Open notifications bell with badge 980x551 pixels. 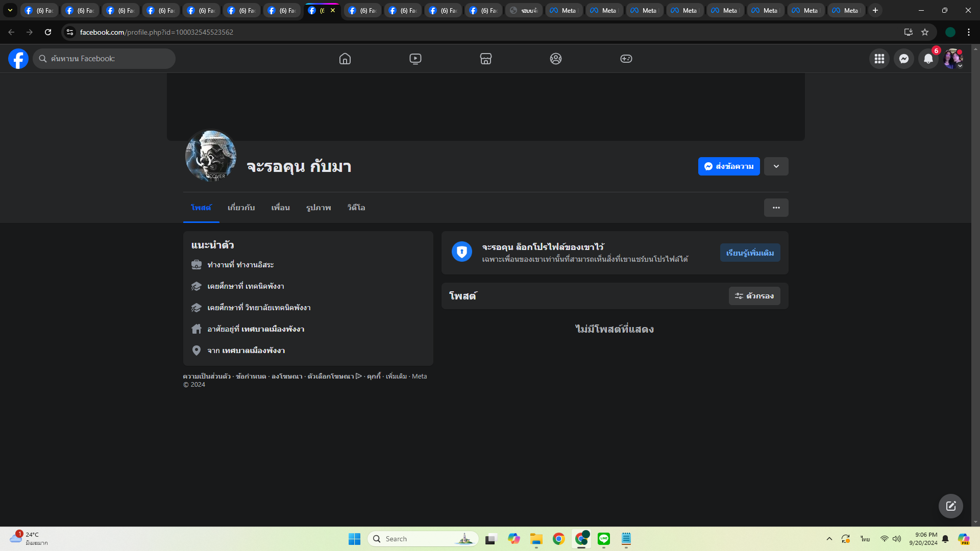(x=928, y=59)
